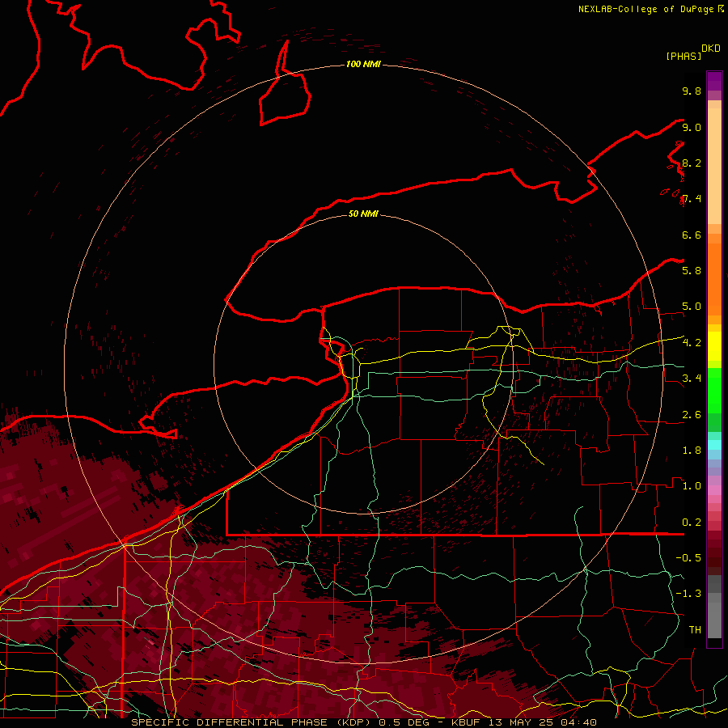Pick the pink band beside 1.0
728x728 pixels.
click(714, 490)
